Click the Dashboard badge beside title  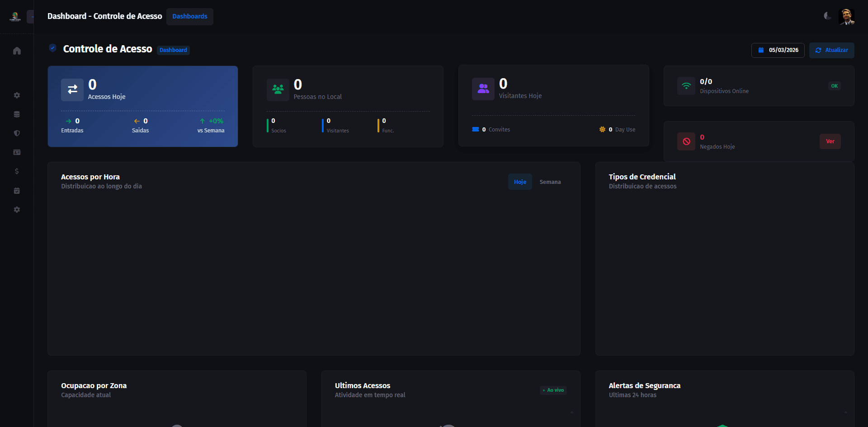173,50
